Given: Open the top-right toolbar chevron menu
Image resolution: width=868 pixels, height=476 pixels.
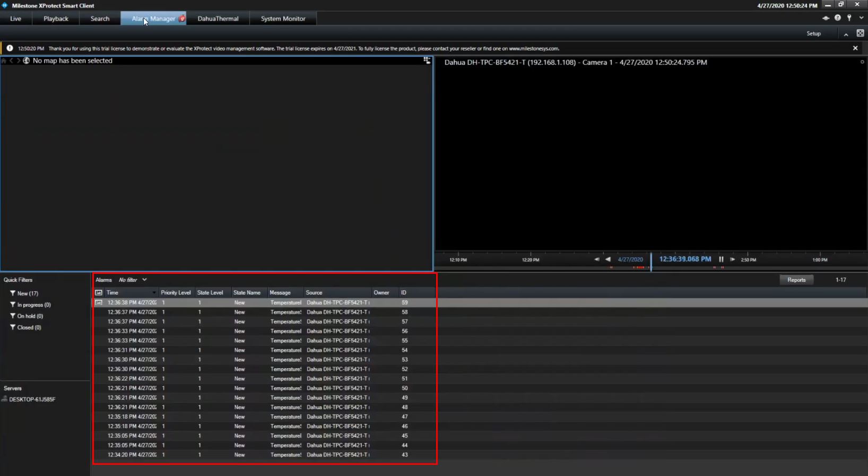Looking at the screenshot, I should (x=861, y=18).
